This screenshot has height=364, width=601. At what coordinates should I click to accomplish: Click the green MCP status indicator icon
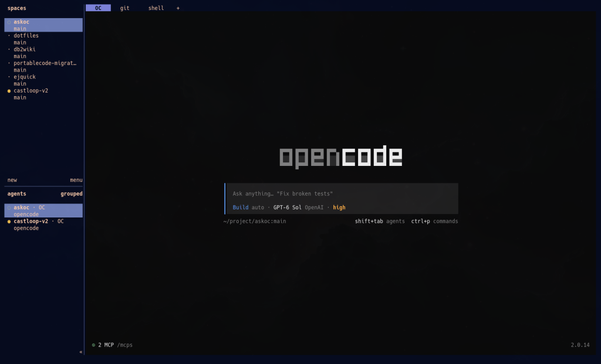pyautogui.click(x=93, y=345)
